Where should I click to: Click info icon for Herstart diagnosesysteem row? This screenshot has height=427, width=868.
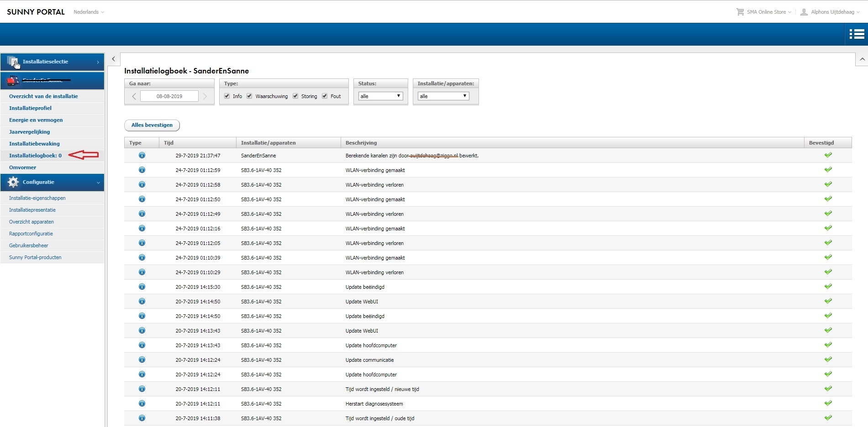142,404
